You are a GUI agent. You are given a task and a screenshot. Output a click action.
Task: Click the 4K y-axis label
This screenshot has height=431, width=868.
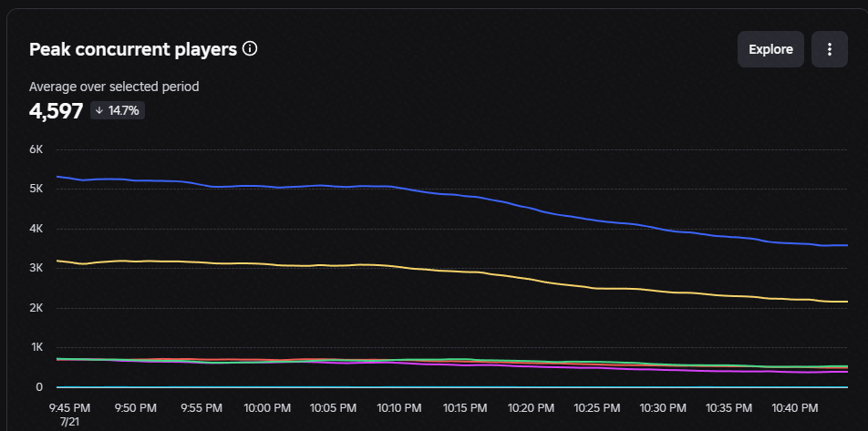click(x=36, y=229)
